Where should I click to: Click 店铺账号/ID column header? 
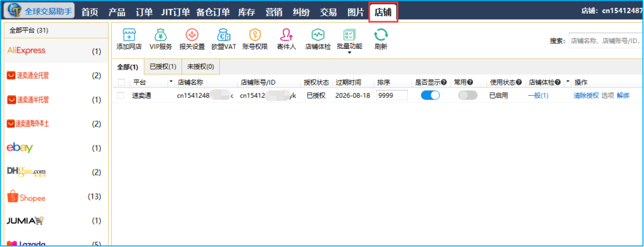tap(258, 82)
